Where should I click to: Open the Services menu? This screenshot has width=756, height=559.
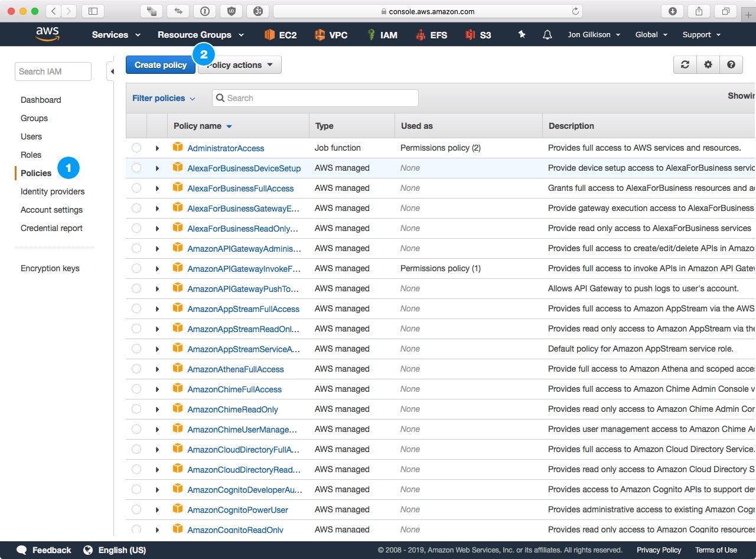pyautogui.click(x=116, y=35)
